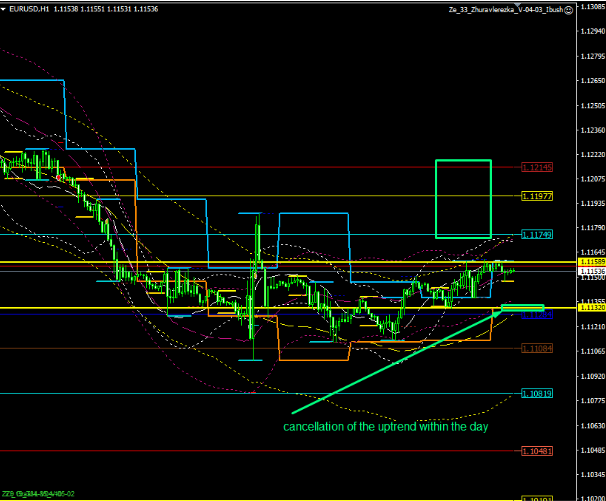The width and height of the screenshot is (606, 501).
Task: Click the chart shift triangle beside EURUSD,H1
Action: click(5, 9)
